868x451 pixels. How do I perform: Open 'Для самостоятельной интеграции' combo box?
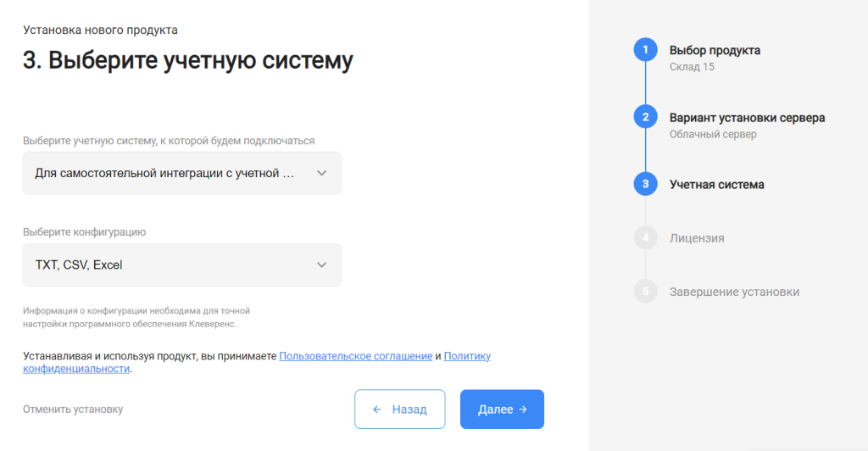click(x=182, y=173)
